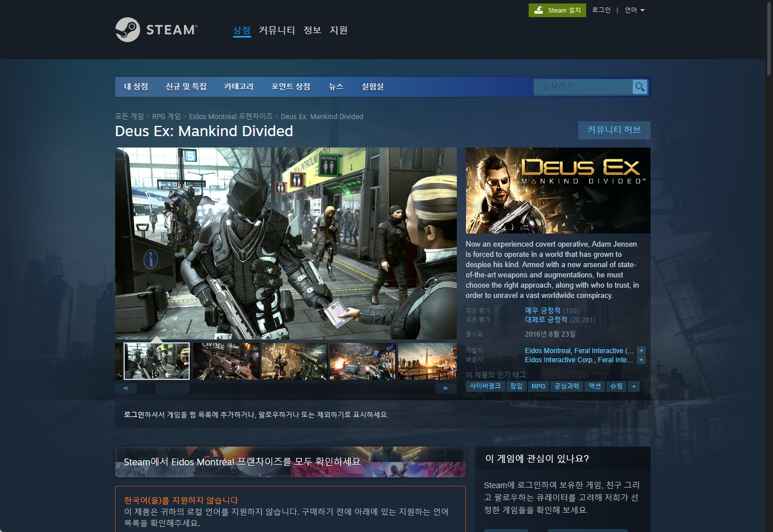
Task: Open the 언어 language dropdown
Action: 635,10
